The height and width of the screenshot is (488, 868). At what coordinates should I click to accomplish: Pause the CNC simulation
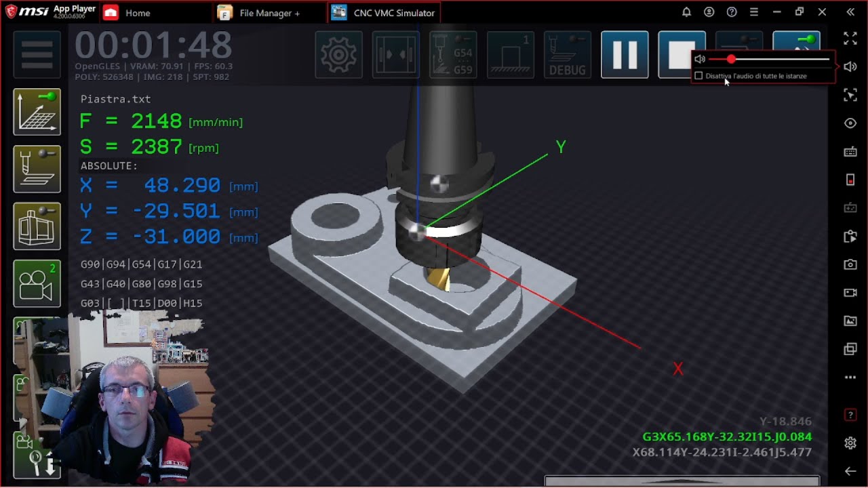625,55
